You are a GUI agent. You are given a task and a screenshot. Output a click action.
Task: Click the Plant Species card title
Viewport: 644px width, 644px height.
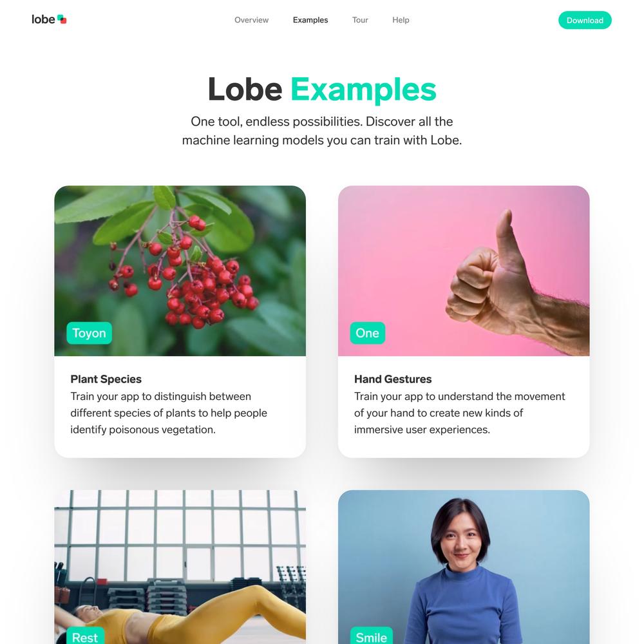point(106,379)
